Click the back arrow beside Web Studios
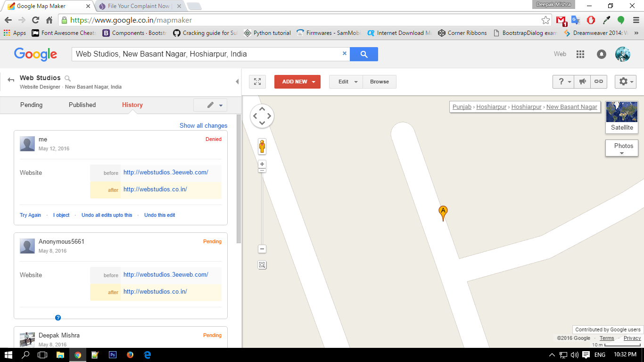Image resolution: width=644 pixels, height=362 pixels. click(11, 80)
